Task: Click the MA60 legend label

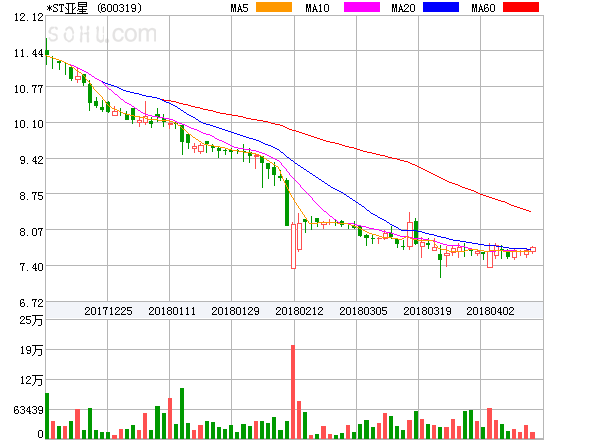Action: point(483,8)
